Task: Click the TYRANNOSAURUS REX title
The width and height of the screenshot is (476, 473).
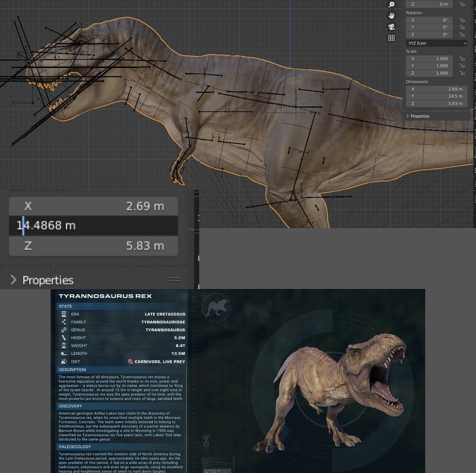Action: coord(105,296)
